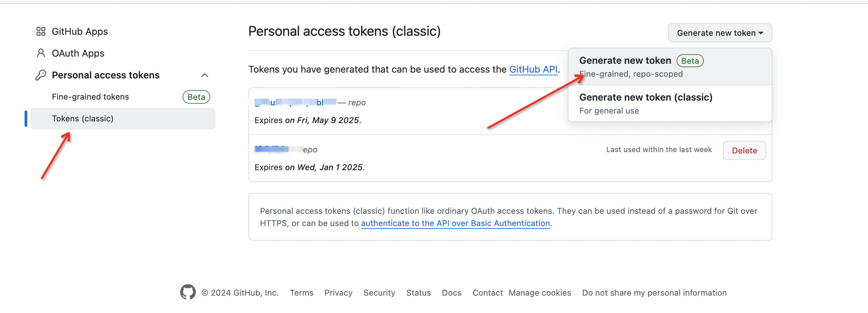The height and width of the screenshot is (313, 868).
Task: Select Tokens (classic) sidebar item
Action: pyautogui.click(x=123, y=119)
